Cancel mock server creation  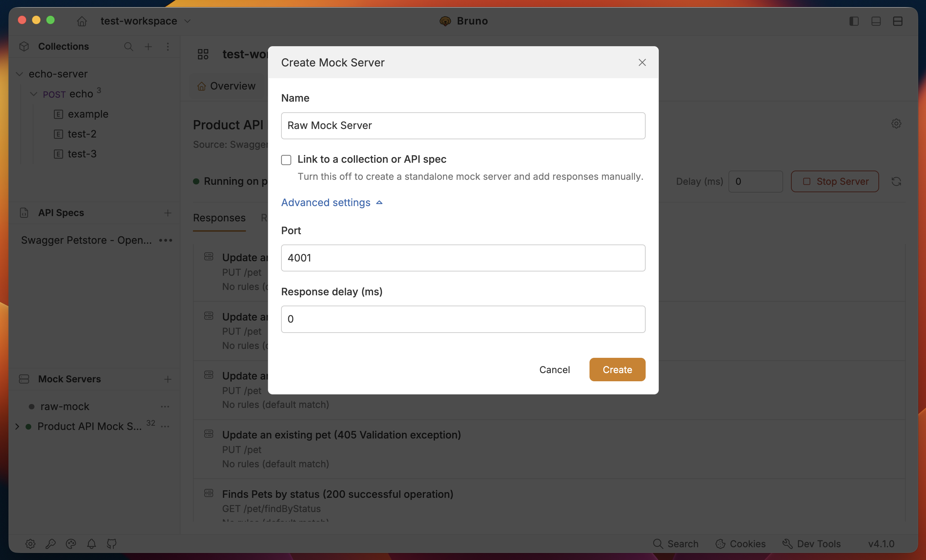554,370
